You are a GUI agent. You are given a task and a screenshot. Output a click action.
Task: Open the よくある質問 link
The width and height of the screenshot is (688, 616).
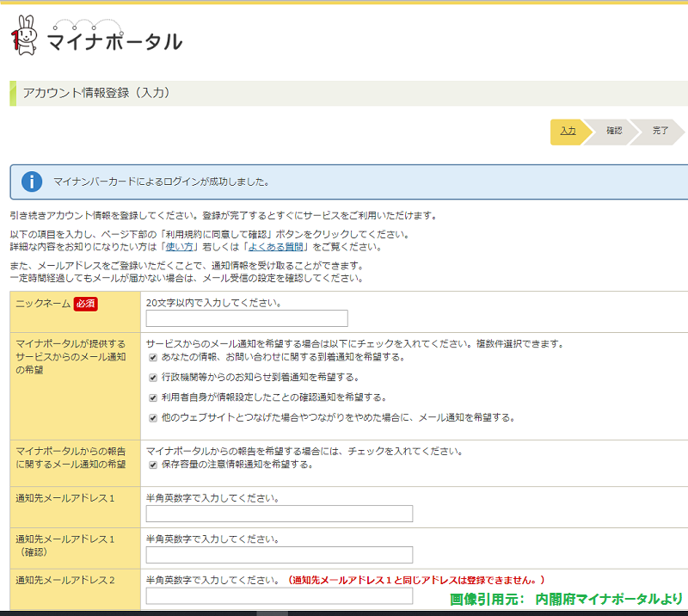tap(276, 247)
